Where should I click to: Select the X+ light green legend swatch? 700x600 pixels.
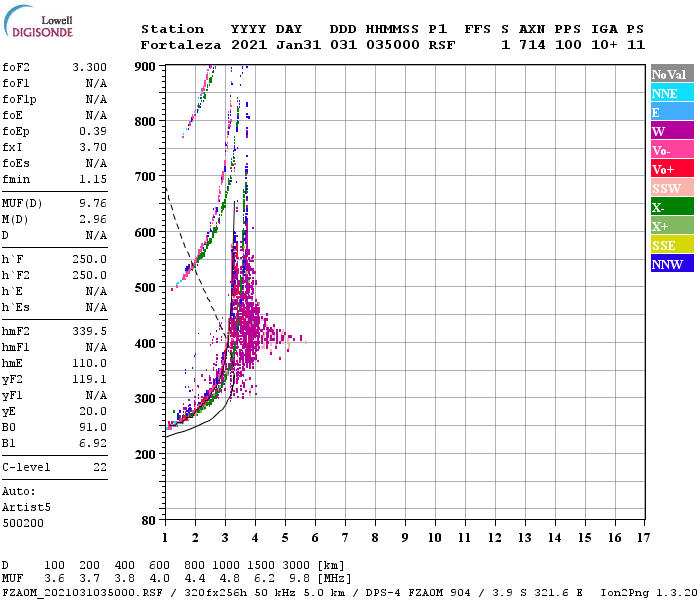coord(672,225)
